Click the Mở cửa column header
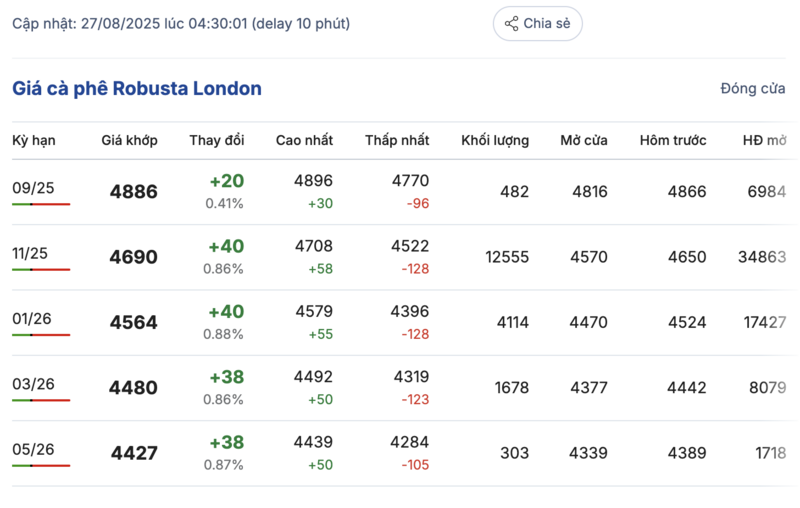Screen dimensions: 800x508 coord(584,140)
